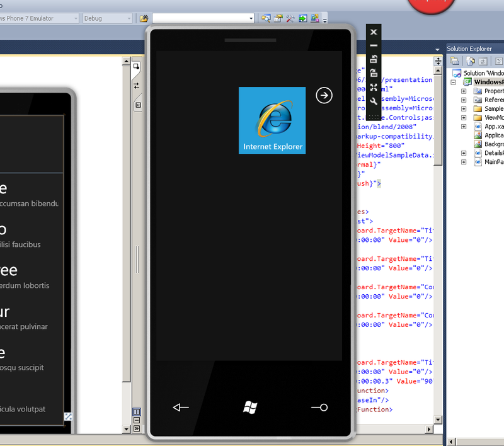Click the first Solution Explorer toolbar icon
Viewport: 504px width, 446px height.
(x=454, y=61)
